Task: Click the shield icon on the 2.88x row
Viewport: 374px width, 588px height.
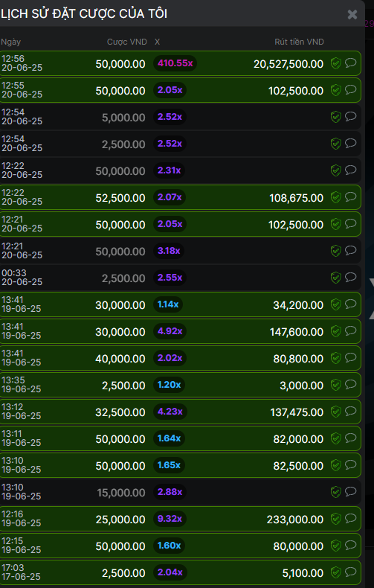Action: 336,492
